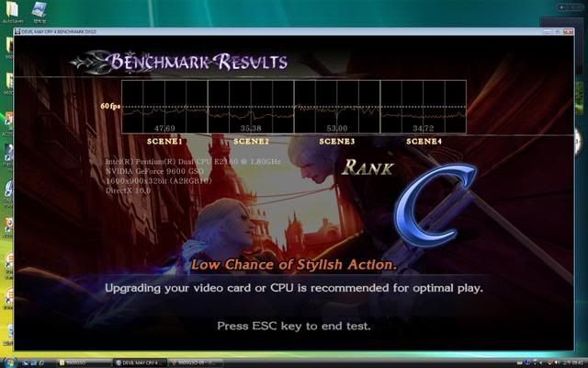Image resolution: width=588 pixels, height=368 pixels.
Task: Click the Scene 3 score 53.00
Action: pos(337,129)
